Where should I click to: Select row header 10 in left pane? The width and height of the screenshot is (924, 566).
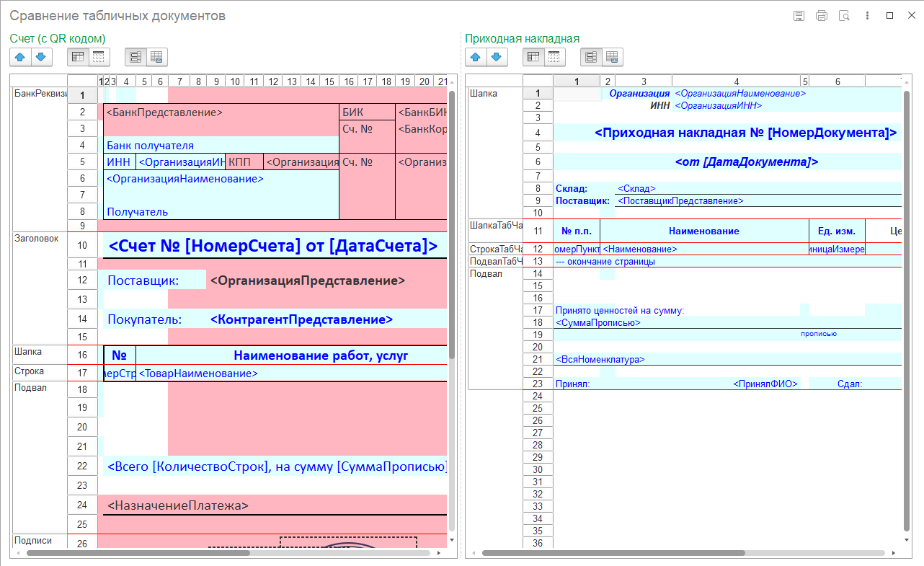82,245
